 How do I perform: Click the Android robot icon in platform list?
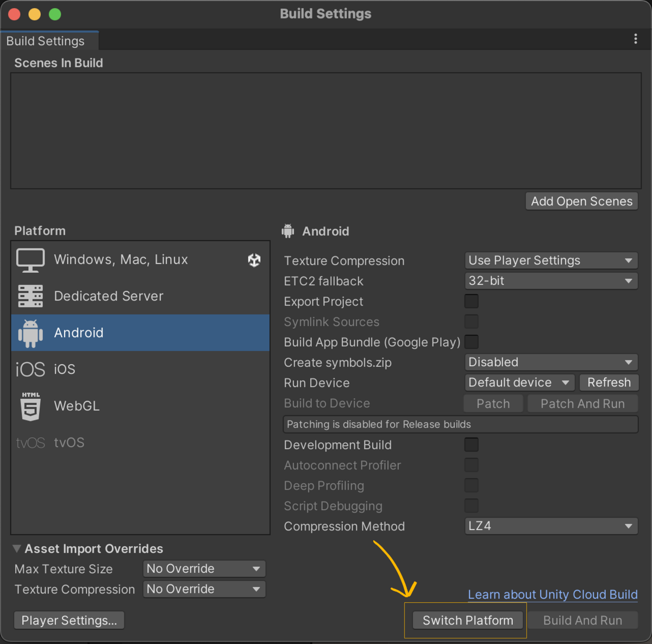30,333
